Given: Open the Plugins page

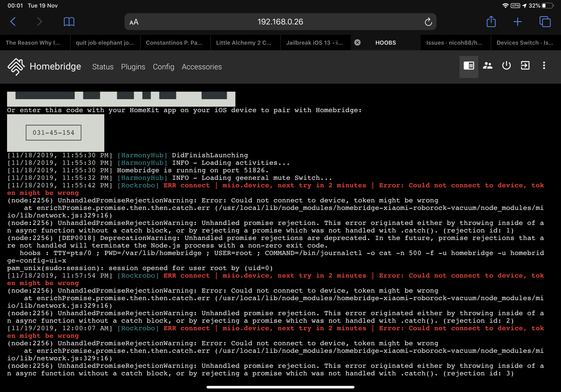Looking at the screenshot, I should click(133, 67).
